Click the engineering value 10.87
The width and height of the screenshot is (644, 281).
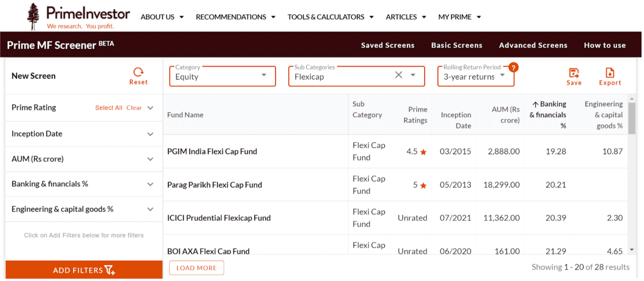coord(612,152)
